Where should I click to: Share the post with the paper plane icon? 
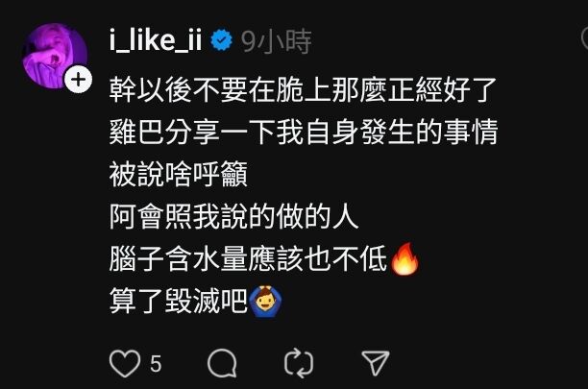coord(376,363)
